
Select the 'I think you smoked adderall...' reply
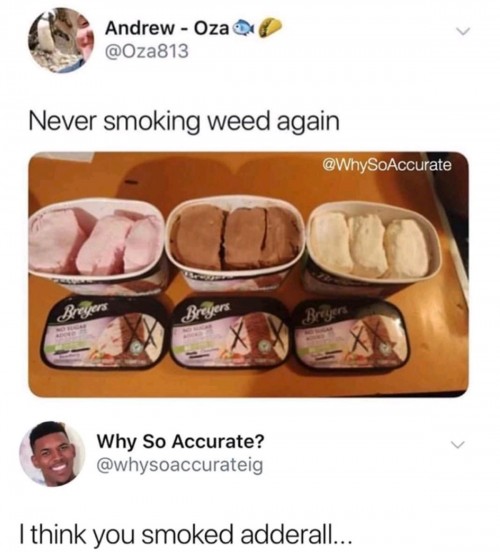click(x=185, y=533)
